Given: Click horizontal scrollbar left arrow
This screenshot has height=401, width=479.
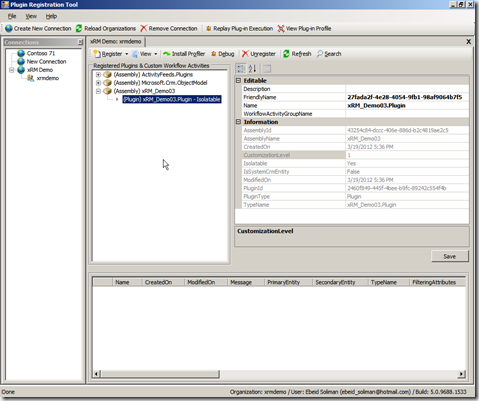Looking at the screenshot, I should tap(96, 374).
